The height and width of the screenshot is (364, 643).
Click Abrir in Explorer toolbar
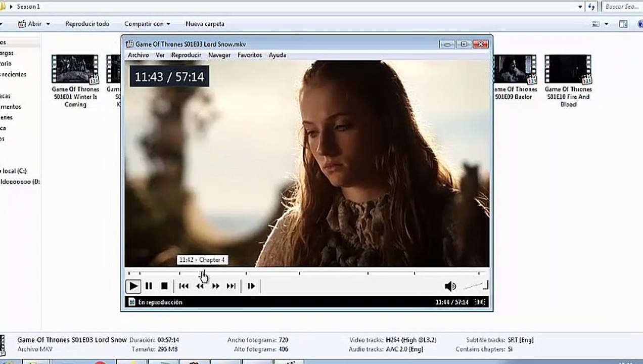tap(30, 24)
